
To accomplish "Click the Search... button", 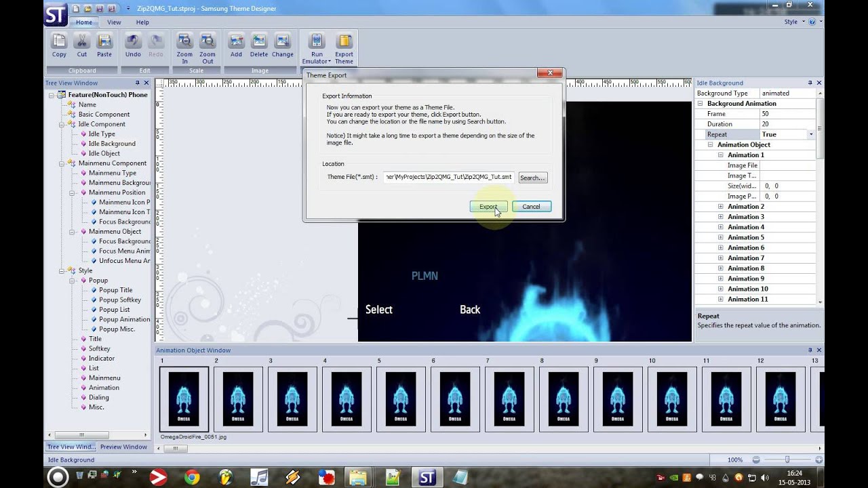I will point(532,178).
